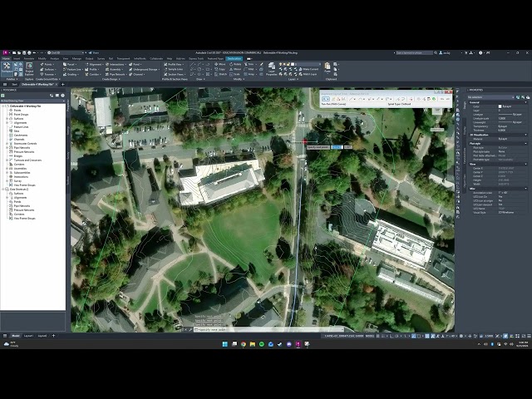
Task: Open File Explorer from the taskbar
Action: click(253, 344)
